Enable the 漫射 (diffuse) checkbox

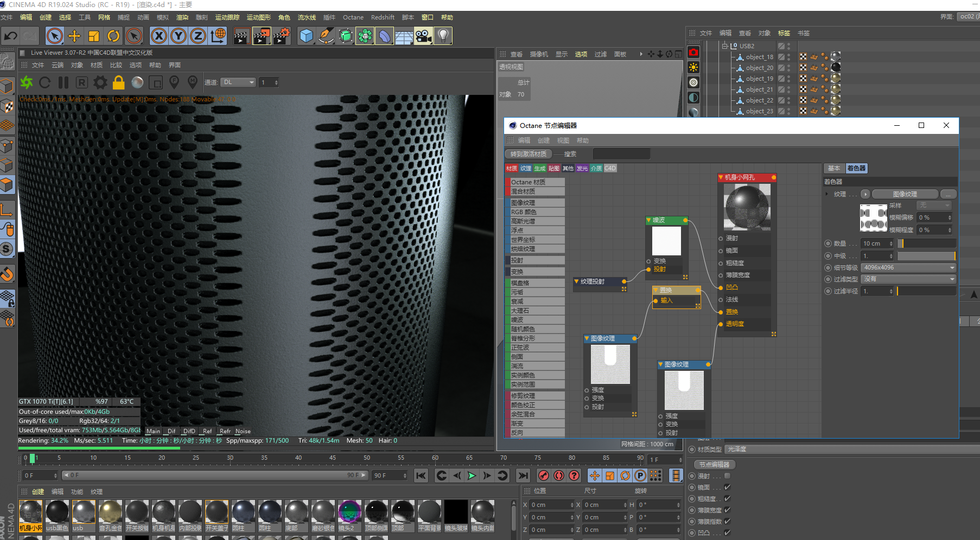(727, 476)
